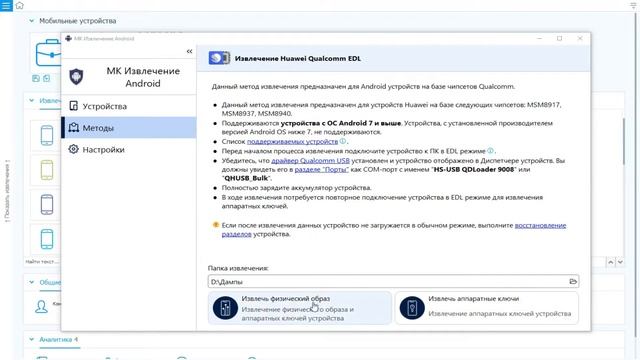The image size is (640, 360).
Task: Collapse the Аналитика section in main window
Action: (31, 339)
